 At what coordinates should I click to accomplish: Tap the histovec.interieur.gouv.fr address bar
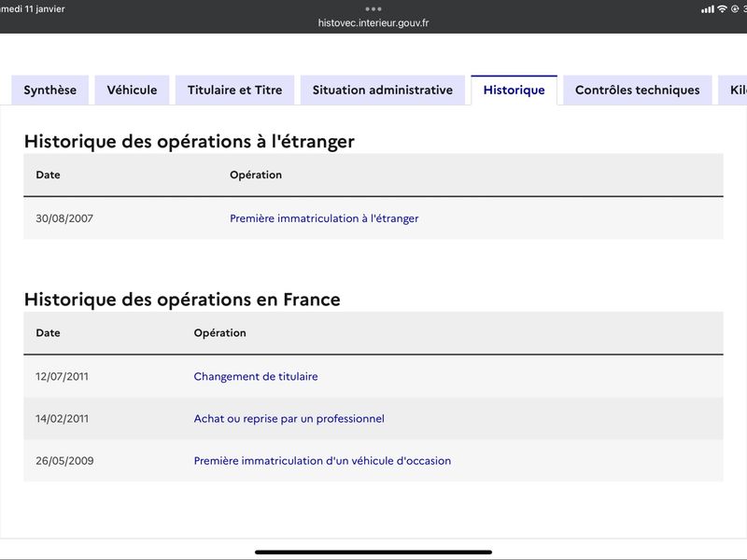[x=373, y=22]
